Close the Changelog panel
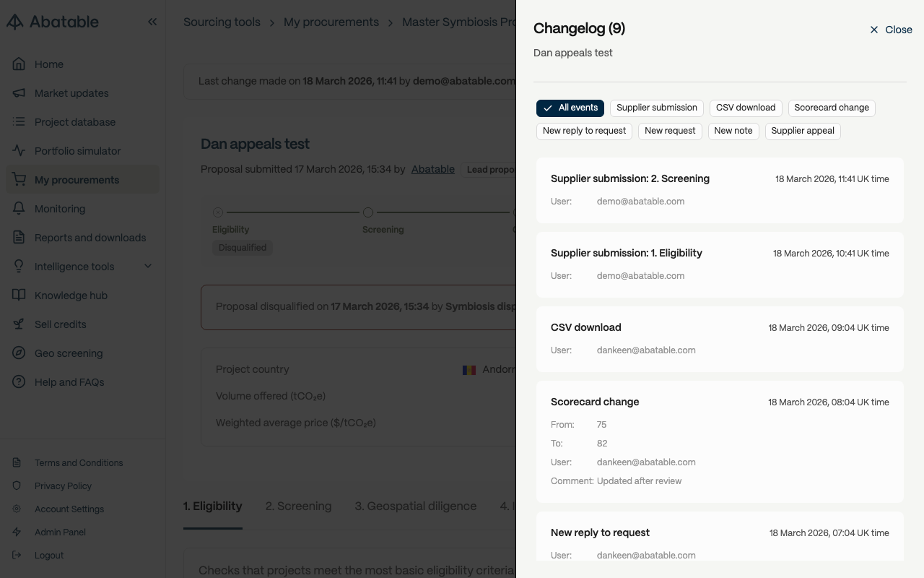Image resolution: width=924 pixels, height=578 pixels. coord(891,30)
